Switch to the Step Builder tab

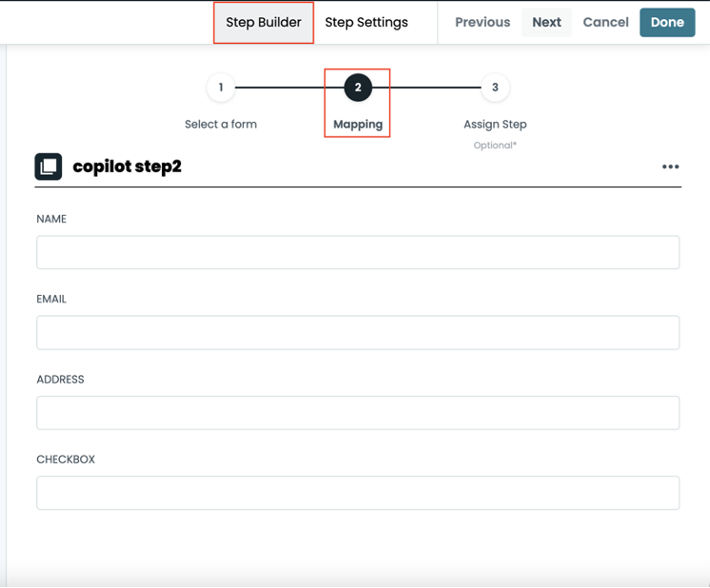coord(264,22)
